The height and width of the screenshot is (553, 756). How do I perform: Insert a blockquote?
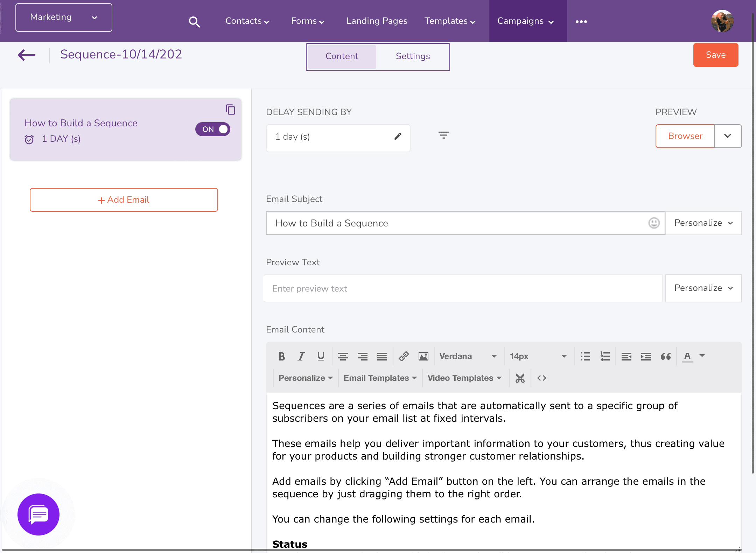[665, 356]
